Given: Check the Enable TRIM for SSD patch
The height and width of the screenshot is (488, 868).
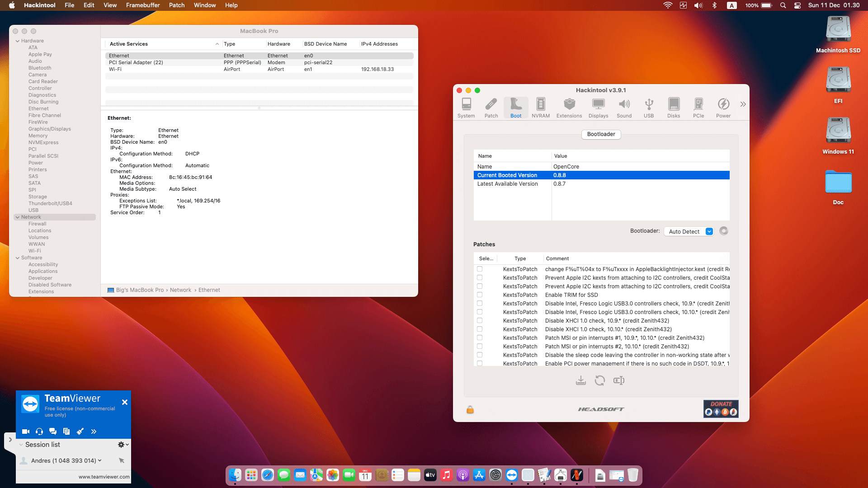Looking at the screenshot, I should pyautogui.click(x=480, y=295).
